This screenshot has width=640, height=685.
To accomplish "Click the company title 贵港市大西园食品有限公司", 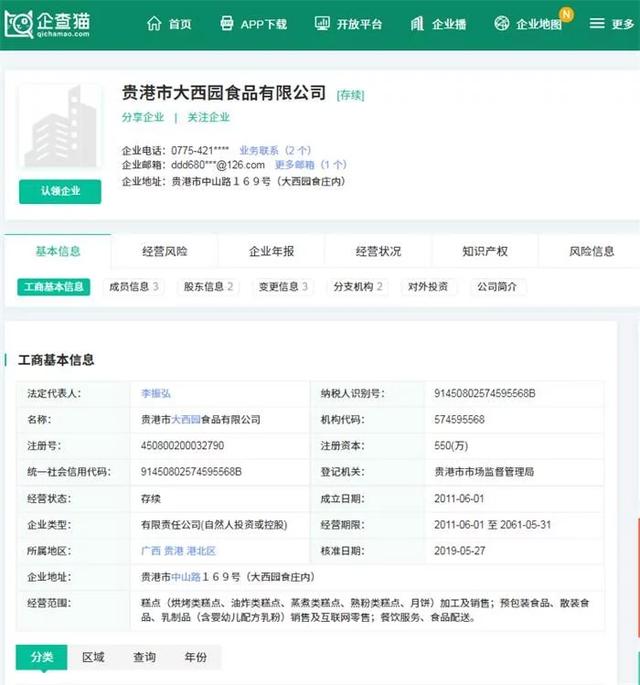I will pyautogui.click(x=224, y=93).
